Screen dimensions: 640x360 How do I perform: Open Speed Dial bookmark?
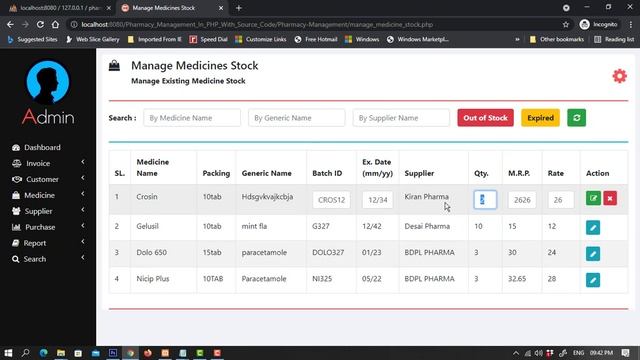[209, 40]
